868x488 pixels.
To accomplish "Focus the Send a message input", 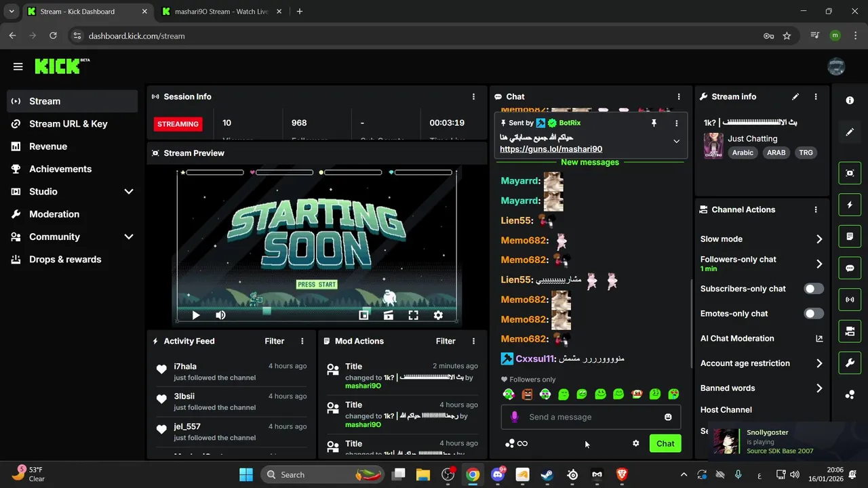I will point(591,417).
